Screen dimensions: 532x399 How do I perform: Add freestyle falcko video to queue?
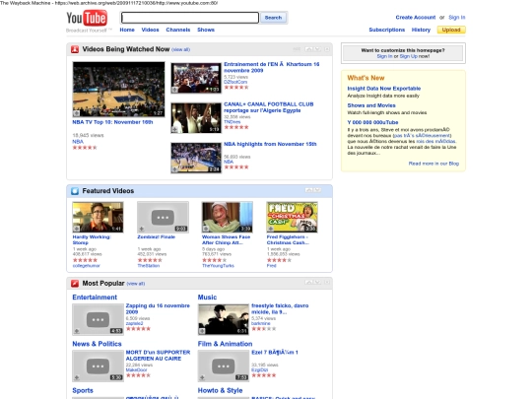pos(202,331)
